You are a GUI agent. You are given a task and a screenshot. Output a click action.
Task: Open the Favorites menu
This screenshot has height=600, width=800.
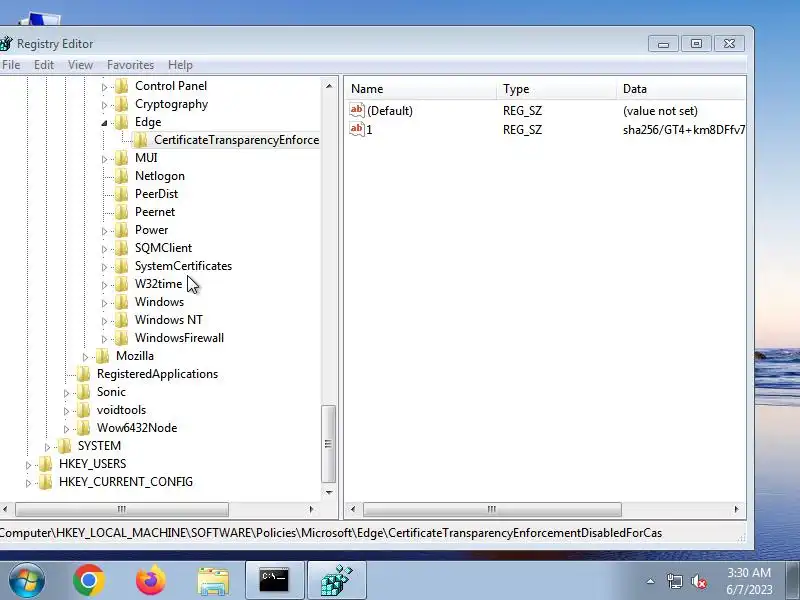[x=130, y=65]
